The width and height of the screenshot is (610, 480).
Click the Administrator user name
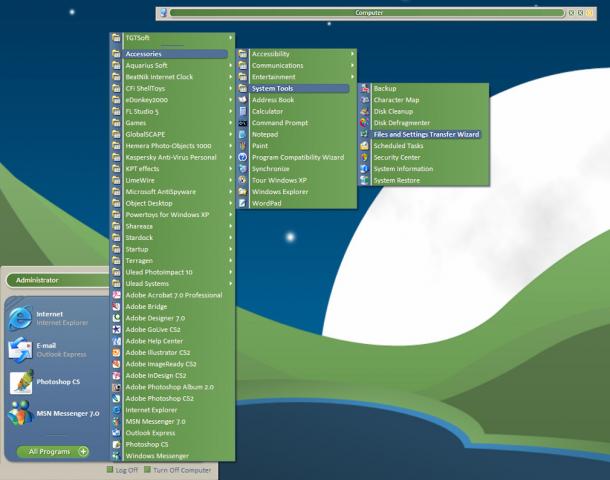(x=37, y=280)
